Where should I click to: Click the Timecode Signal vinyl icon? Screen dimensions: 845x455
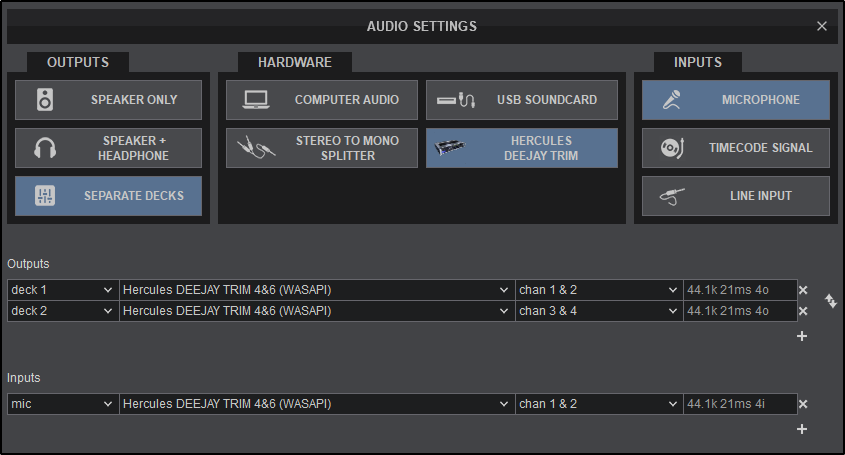[671, 148]
